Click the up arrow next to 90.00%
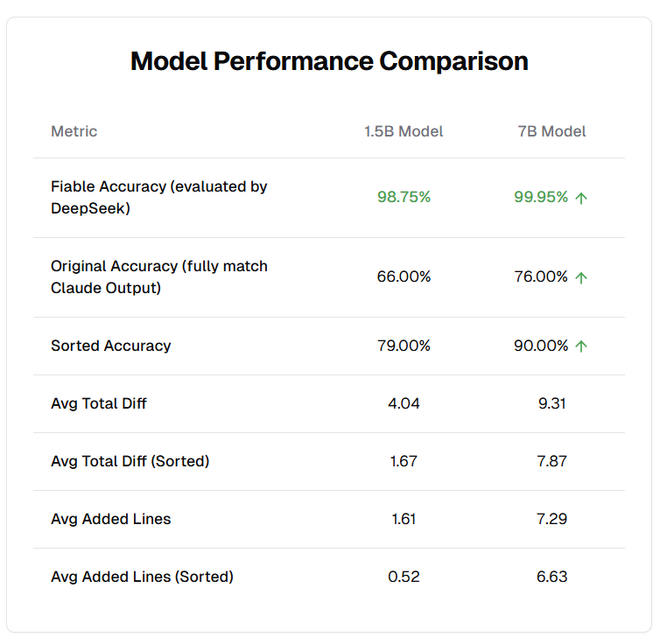Viewport: 653px width, 644px height. [x=581, y=346]
